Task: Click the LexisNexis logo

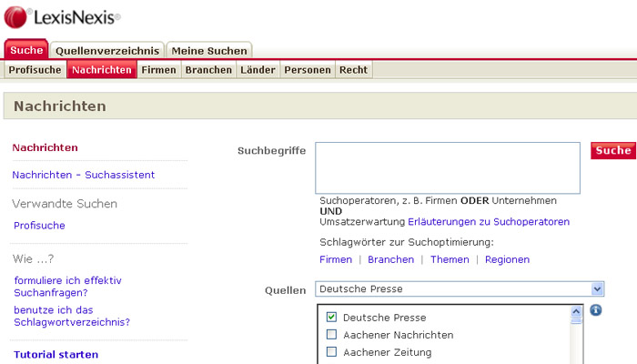Action: [x=62, y=16]
